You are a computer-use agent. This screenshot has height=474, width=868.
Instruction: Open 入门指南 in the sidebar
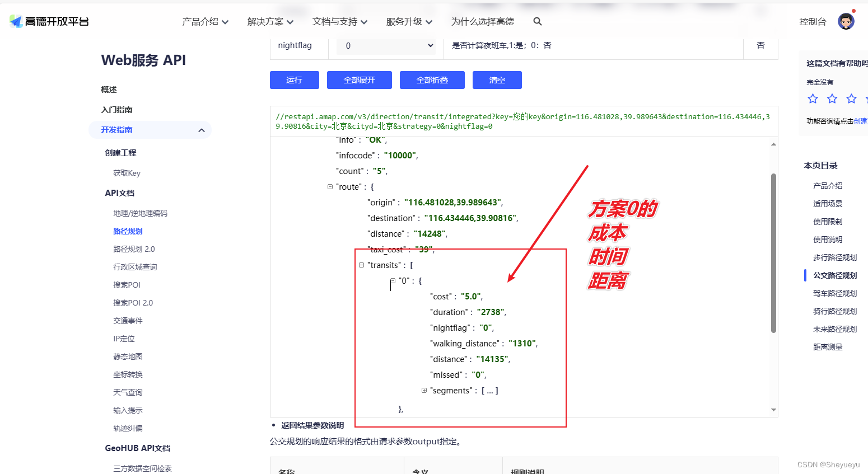(x=116, y=110)
